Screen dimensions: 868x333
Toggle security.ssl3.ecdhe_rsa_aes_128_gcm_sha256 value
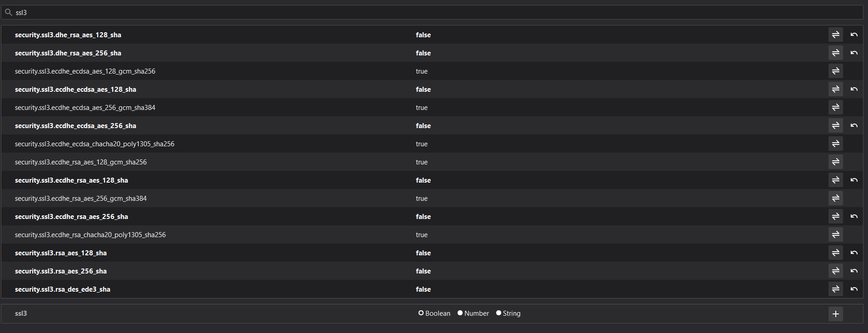click(x=835, y=162)
